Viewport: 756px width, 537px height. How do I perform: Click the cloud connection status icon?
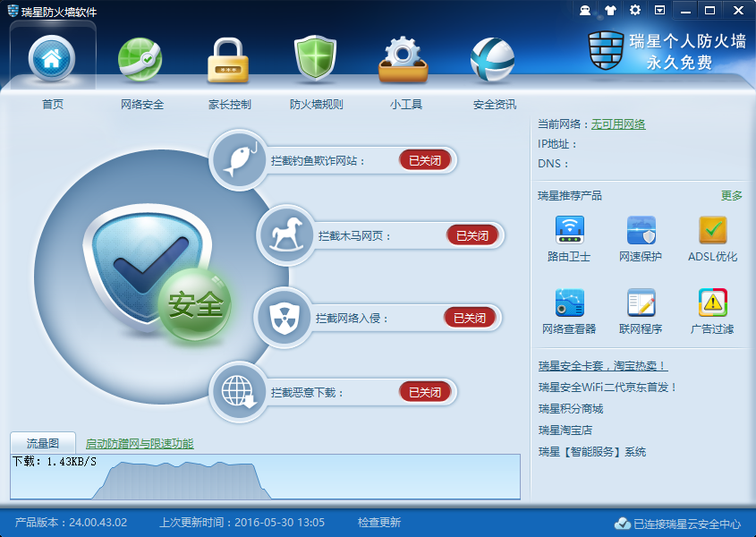coord(623,524)
